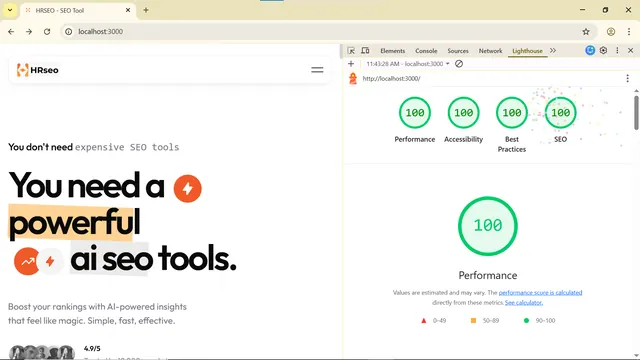Image resolution: width=640 pixels, height=360 pixels.
Task: Click the reviewer avatars thumbnail group
Action: pos(42,352)
